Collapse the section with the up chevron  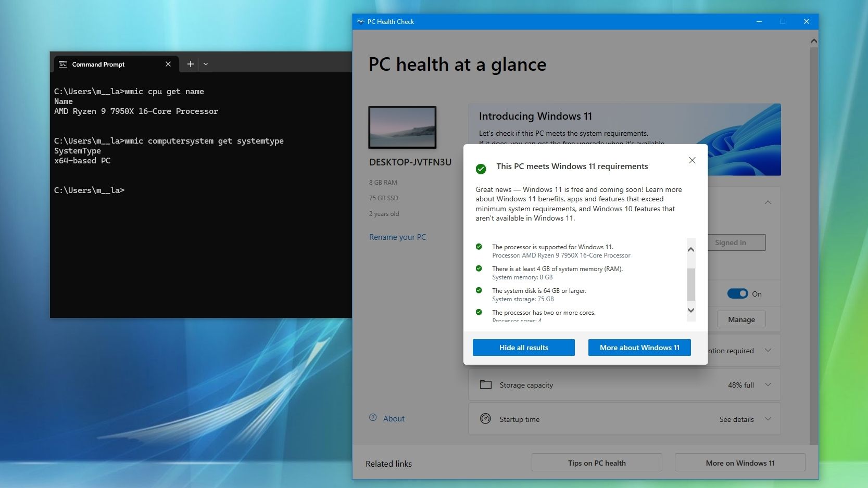(x=768, y=202)
